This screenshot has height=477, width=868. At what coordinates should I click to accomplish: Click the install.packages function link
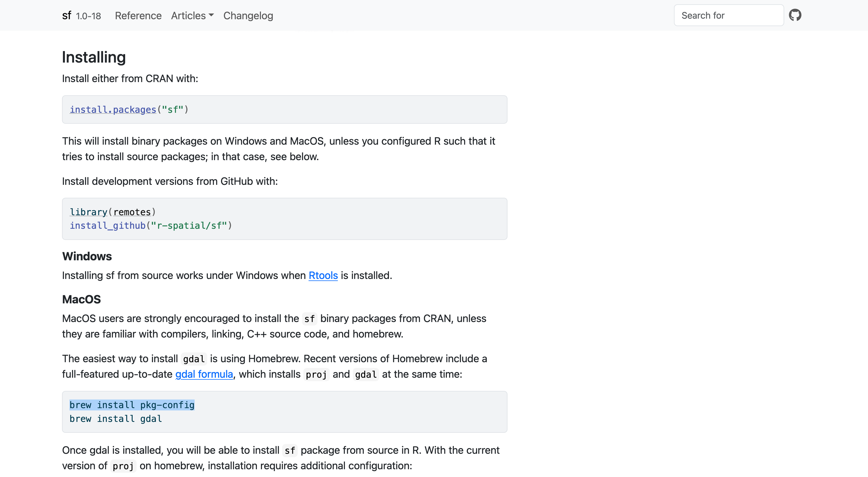click(x=113, y=109)
